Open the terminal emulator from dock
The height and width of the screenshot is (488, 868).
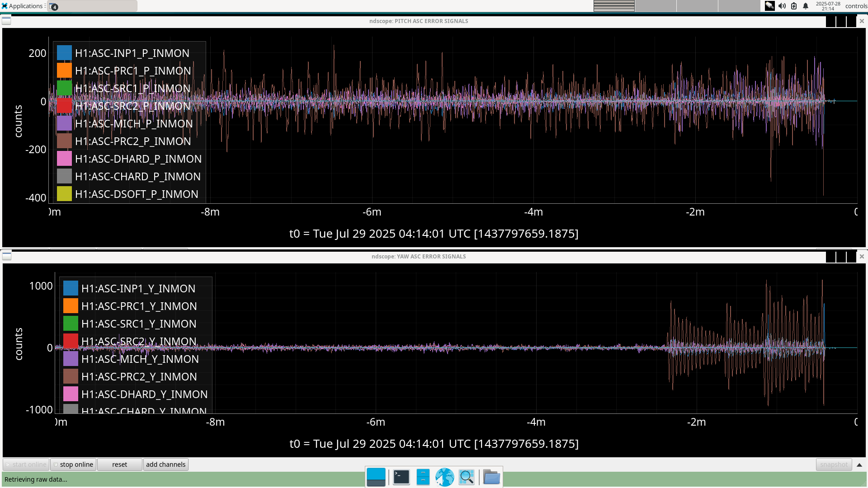(401, 477)
